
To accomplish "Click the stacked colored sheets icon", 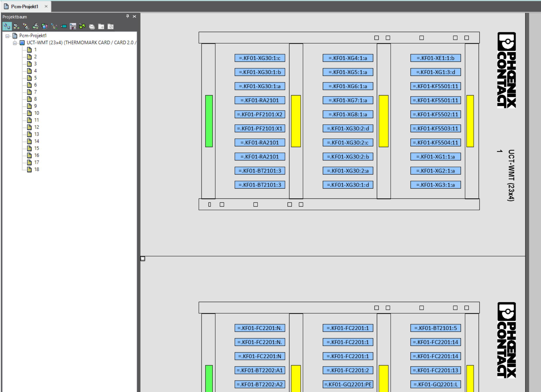I will click(45, 26).
